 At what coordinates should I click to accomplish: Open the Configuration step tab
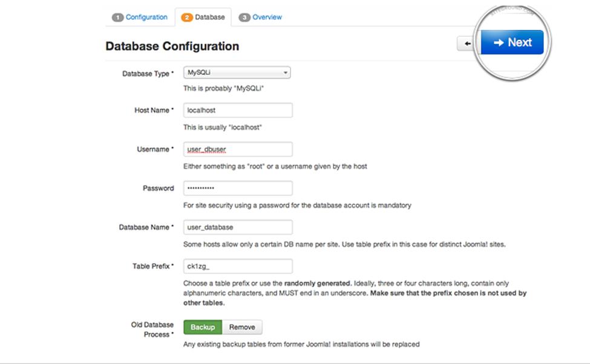pos(140,18)
